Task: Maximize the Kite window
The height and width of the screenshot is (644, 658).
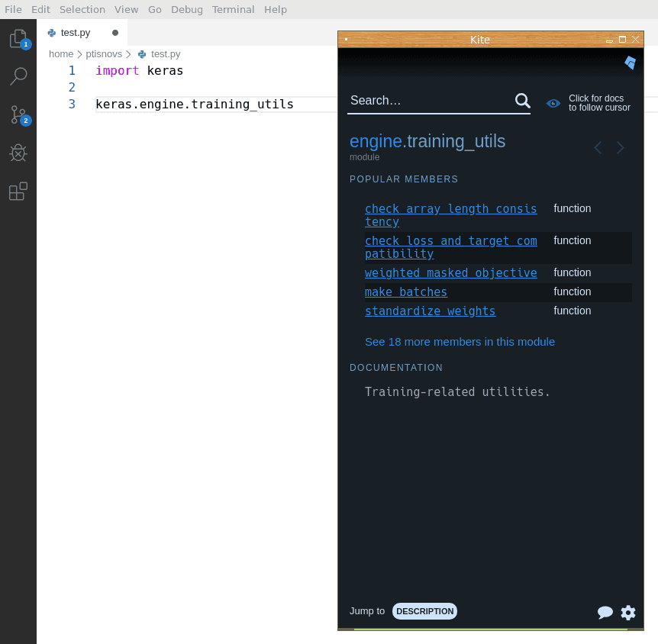Action: [x=623, y=40]
